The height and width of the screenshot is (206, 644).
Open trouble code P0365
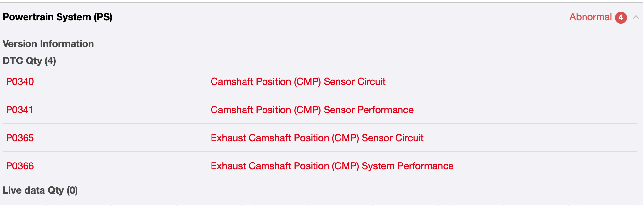[20, 138]
